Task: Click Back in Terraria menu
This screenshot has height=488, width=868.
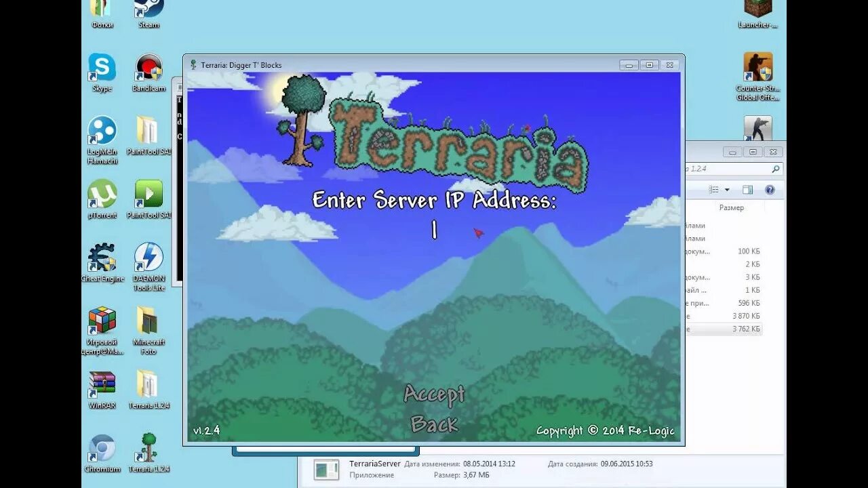Action: [435, 424]
